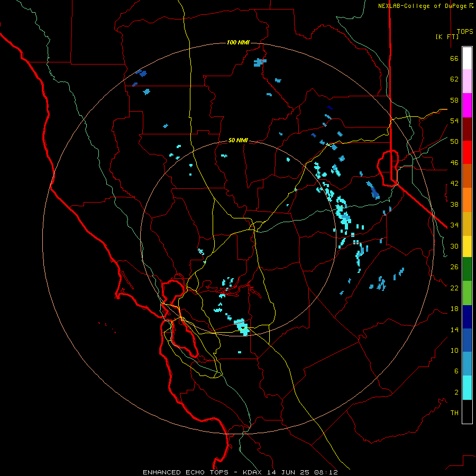Click the navy 22 kft legend swatch
476x476 pixels.
click(467, 317)
